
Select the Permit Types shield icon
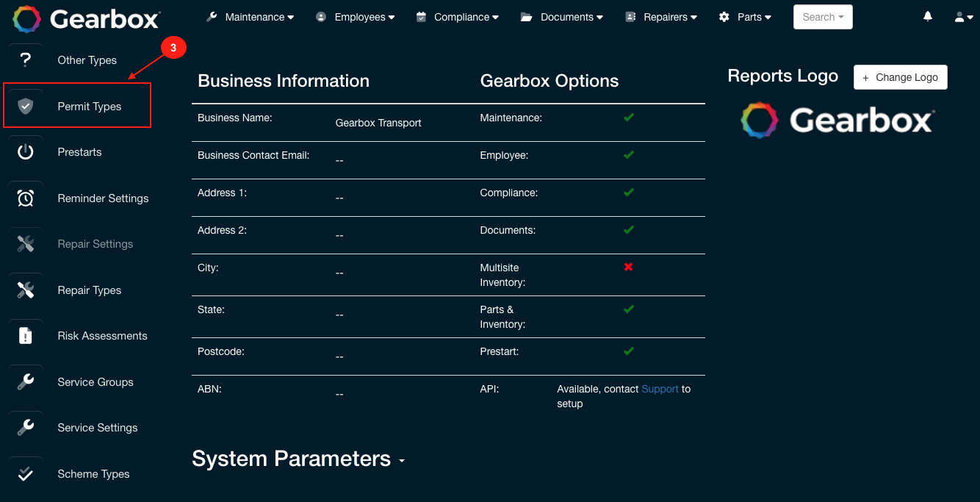tap(26, 105)
